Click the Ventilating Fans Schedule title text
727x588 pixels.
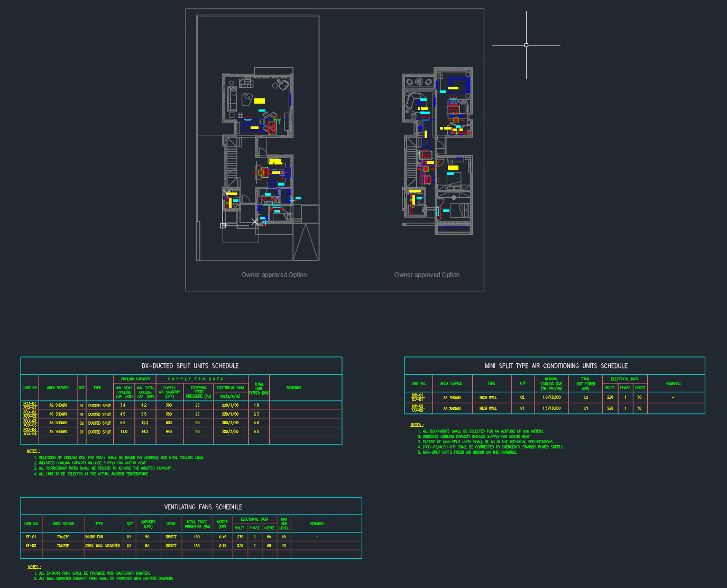point(203,507)
